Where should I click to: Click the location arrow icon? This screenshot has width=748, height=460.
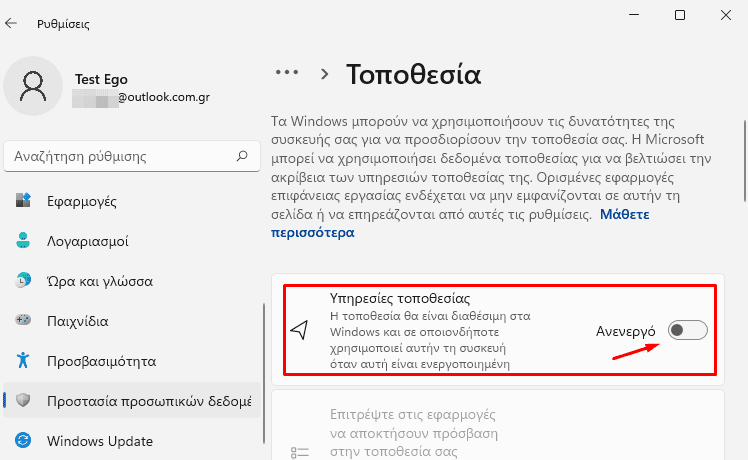click(x=300, y=330)
